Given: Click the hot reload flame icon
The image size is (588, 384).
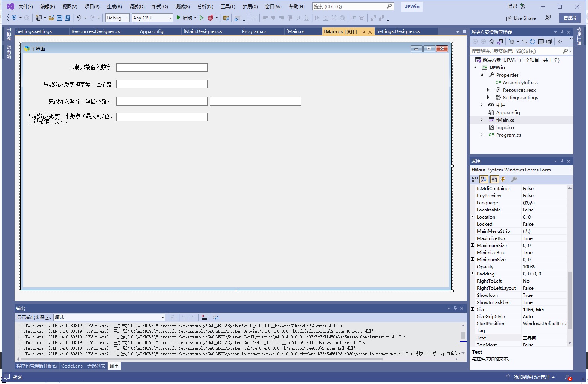Looking at the screenshot, I should click(x=211, y=18).
